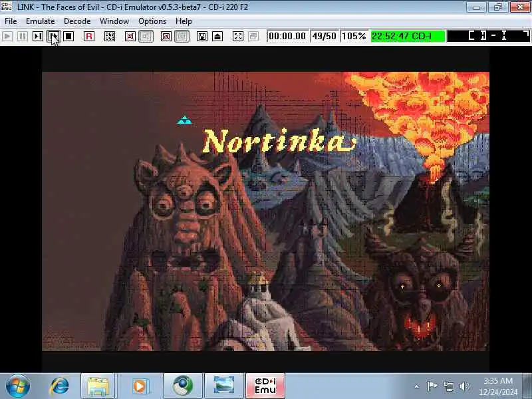The height and width of the screenshot is (399, 532).
Task: Switch to fullscreen with the arrows icon
Action: 238,37
